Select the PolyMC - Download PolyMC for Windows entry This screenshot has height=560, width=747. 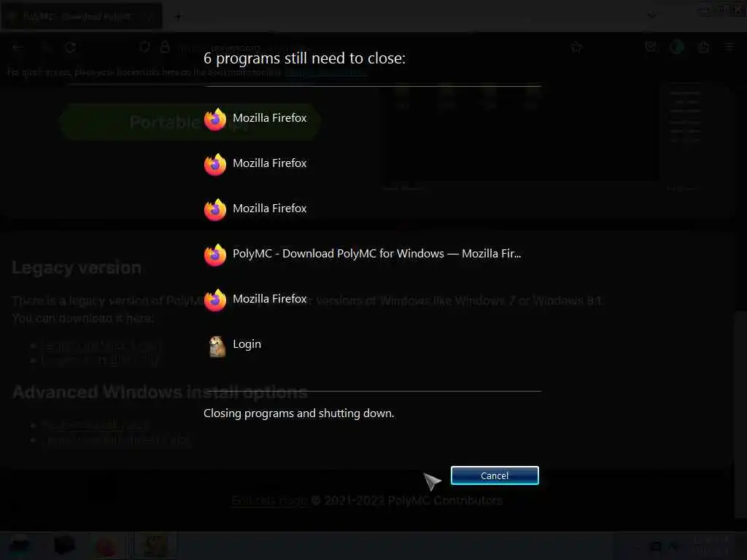(363, 254)
